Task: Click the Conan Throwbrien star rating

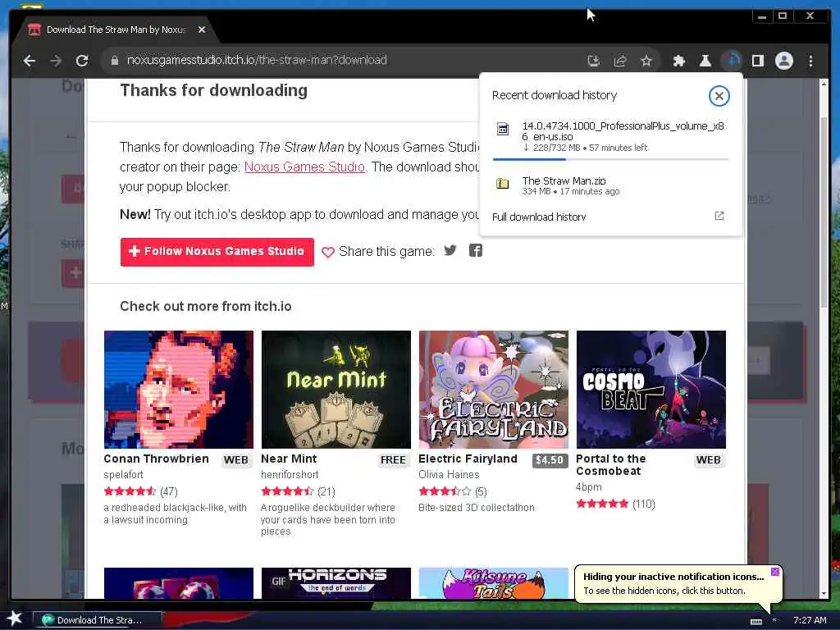Action: [x=130, y=491]
